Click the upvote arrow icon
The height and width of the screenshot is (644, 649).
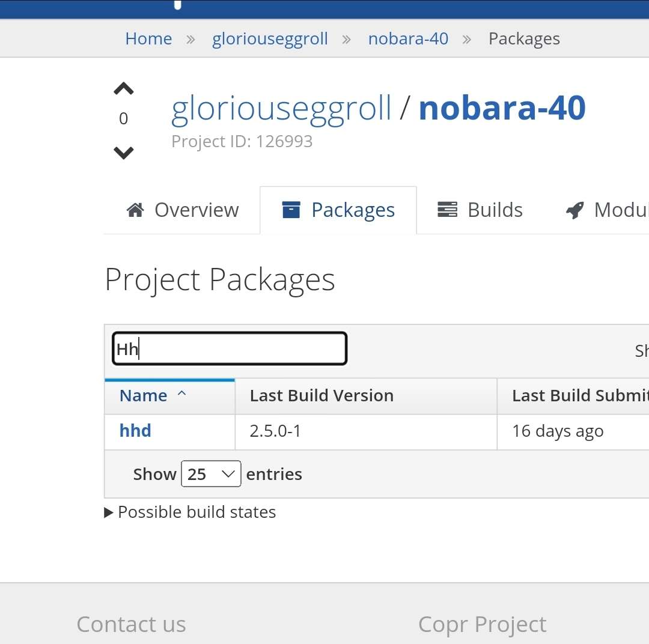[123, 90]
